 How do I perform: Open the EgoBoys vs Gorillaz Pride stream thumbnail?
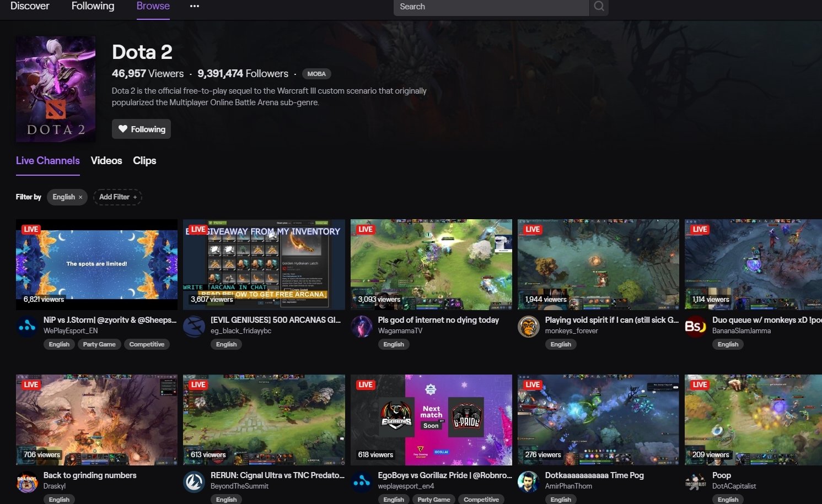tap(431, 420)
